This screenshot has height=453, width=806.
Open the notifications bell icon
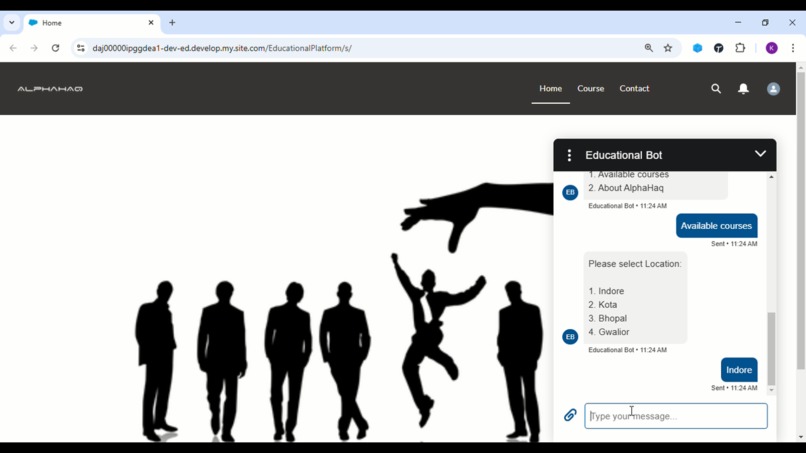coord(743,89)
